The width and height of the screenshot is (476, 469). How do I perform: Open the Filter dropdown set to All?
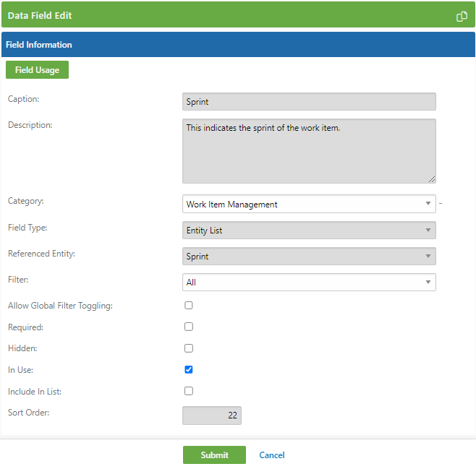point(309,283)
